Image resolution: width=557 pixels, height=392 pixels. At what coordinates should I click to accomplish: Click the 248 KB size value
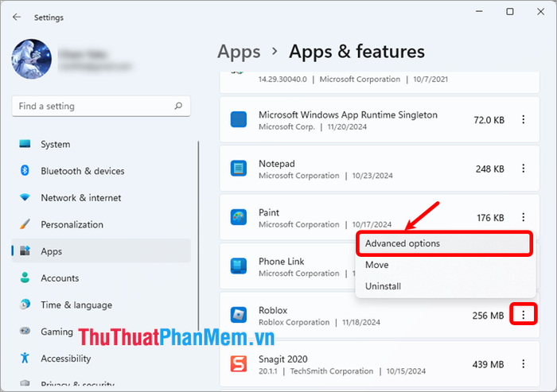point(490,169)
